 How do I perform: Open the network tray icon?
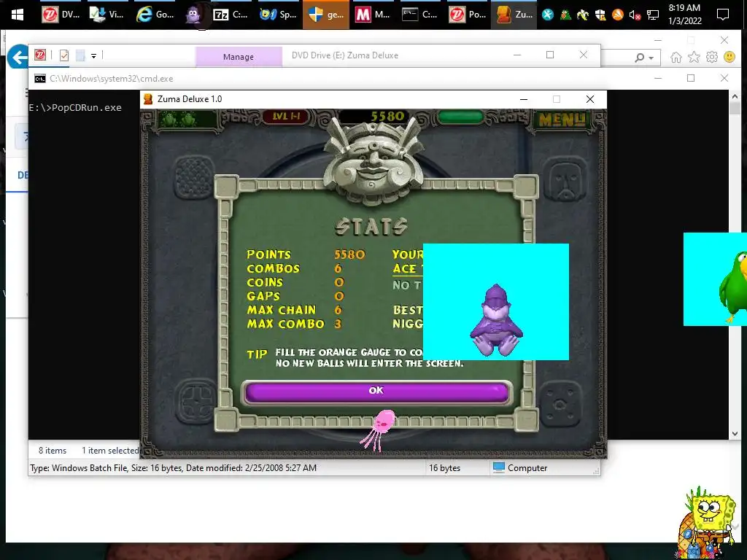(653, 15)
